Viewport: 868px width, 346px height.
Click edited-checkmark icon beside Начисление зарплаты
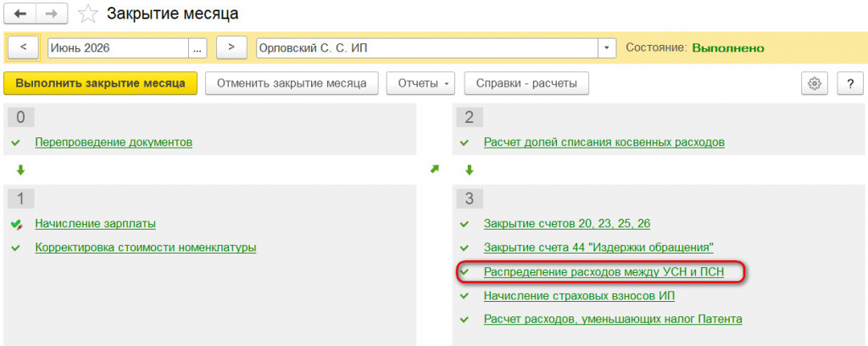[x=16, y=225]
